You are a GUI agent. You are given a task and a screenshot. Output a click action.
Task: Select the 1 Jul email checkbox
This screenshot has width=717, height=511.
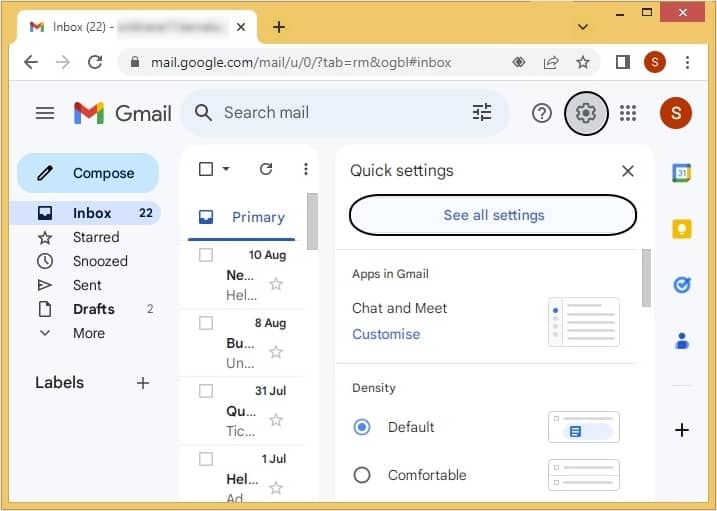coord(206,458)
